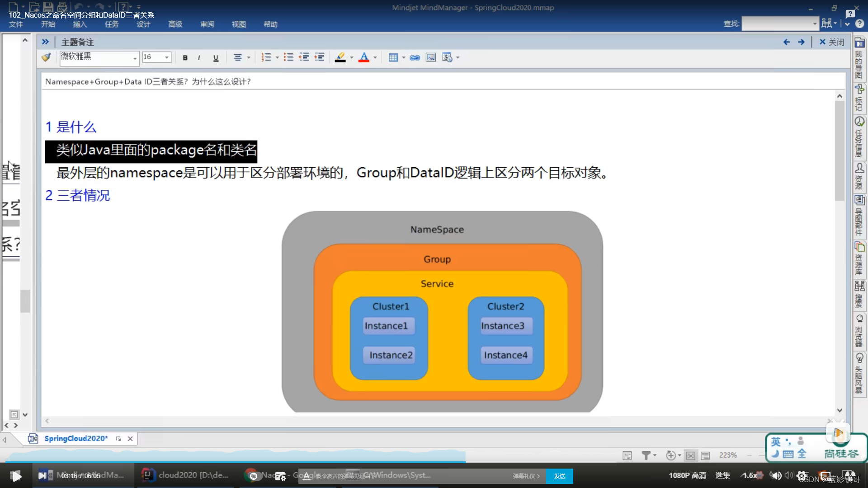This screenshot has width=868, height=488.
Task: Open the 任务 ribbon tab
Action: coord(111,24)
